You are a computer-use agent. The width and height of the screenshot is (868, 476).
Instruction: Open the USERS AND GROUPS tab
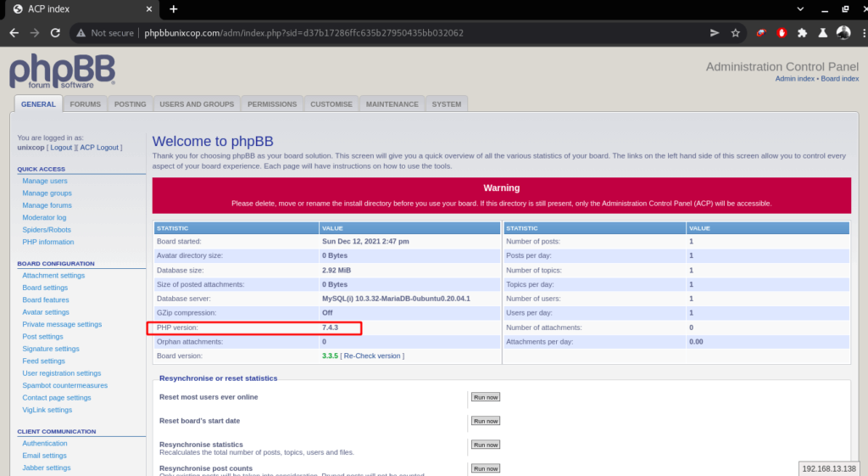click(197, 104)
